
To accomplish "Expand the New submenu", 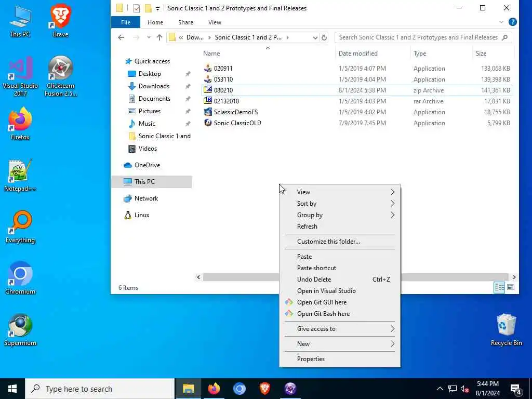I will click(x=340, y=344).
